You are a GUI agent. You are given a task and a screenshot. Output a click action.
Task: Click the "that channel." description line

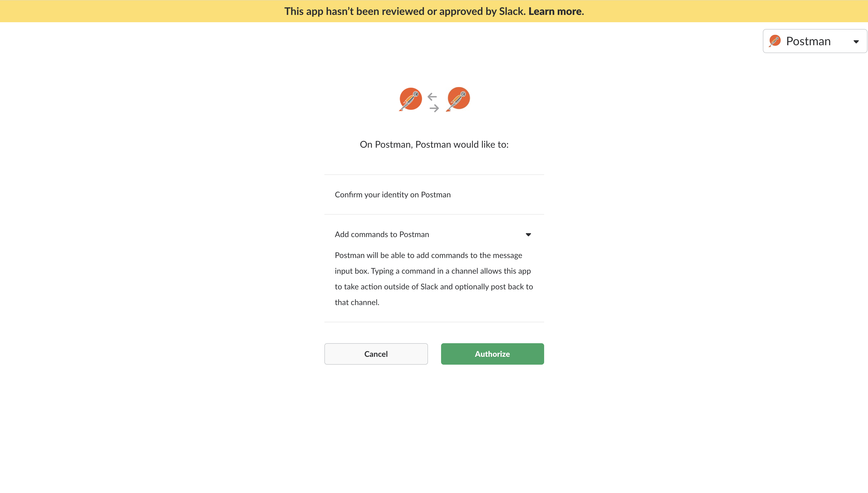[x=357, y=302]
